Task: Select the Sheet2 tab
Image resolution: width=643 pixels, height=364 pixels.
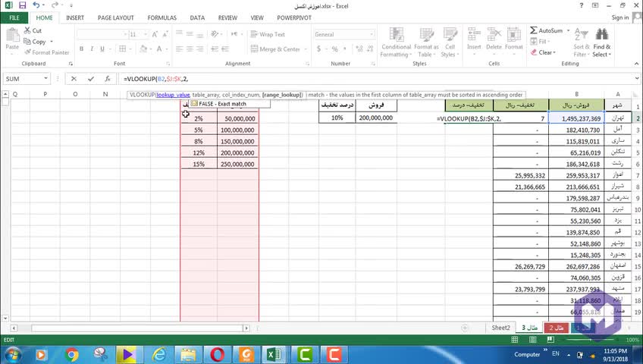Action: pyautogui.click(x=500, y=328)
